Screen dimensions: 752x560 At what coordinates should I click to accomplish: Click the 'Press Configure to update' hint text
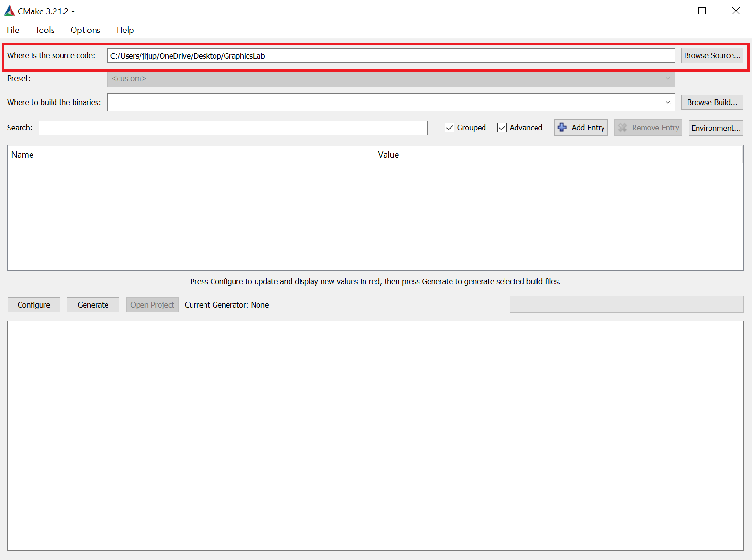(375, 281)
